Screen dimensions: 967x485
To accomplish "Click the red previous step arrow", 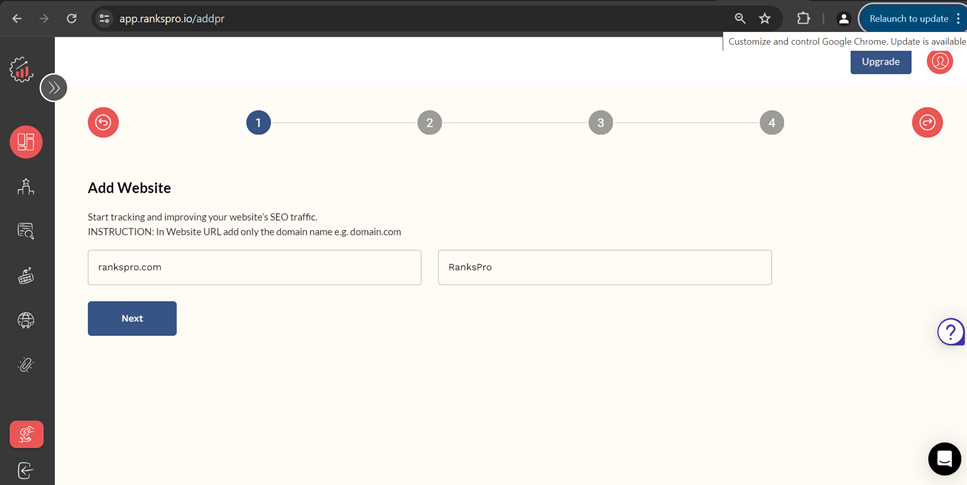I will tap(103, 123).
